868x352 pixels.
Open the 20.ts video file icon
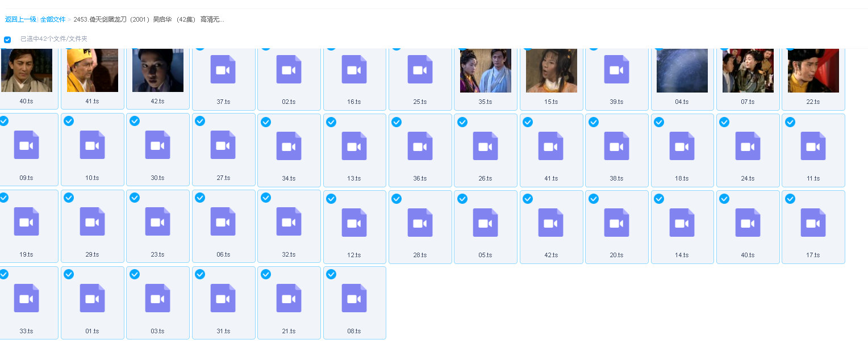616,222
